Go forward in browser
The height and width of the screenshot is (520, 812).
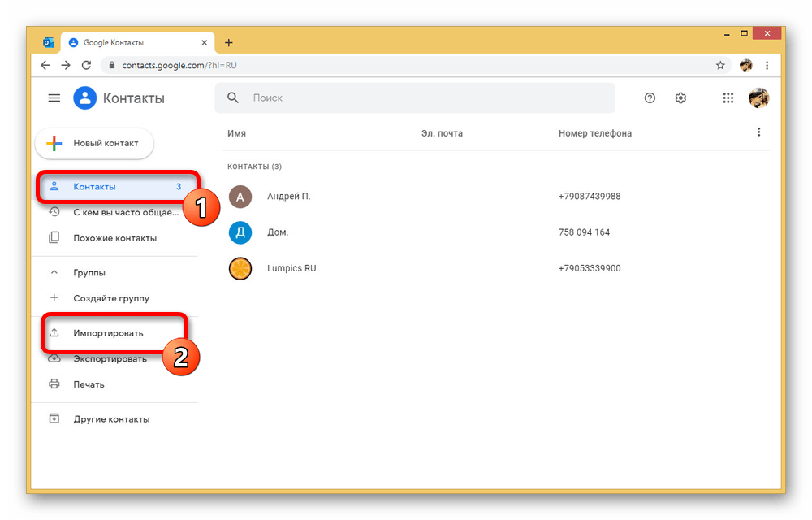[x=66, y=65]
